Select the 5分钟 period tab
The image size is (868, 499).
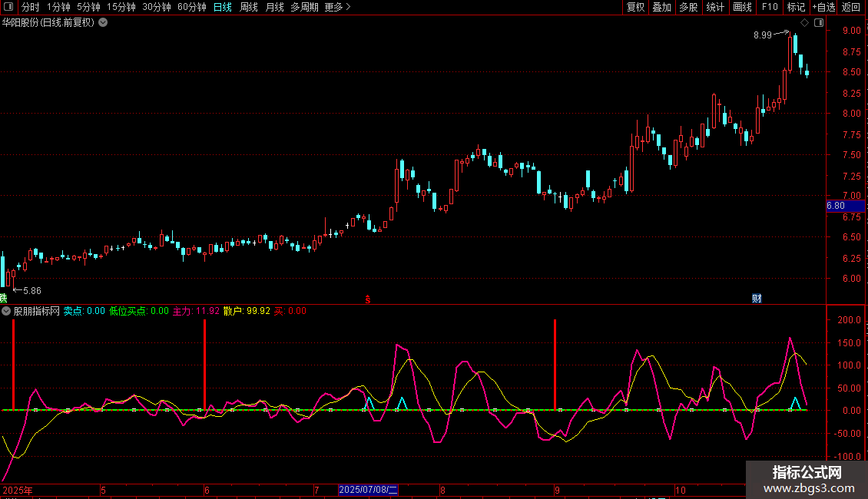tap(88, 7)
